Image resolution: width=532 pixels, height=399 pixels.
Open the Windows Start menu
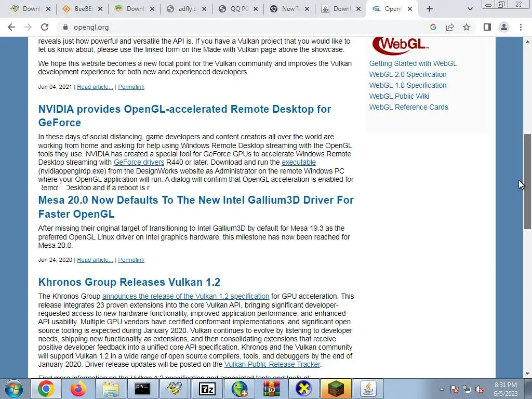coord(14,389)
